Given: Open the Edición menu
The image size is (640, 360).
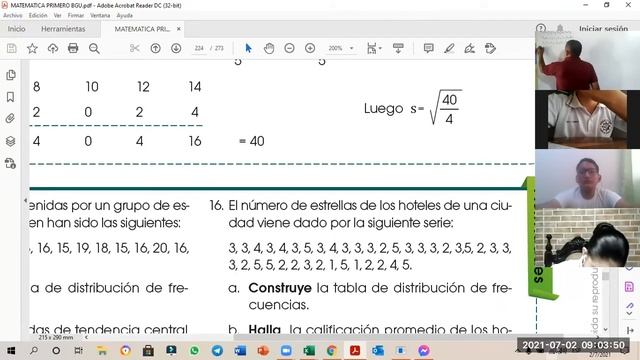Looking at the screenshot, I should coord(38,15).
